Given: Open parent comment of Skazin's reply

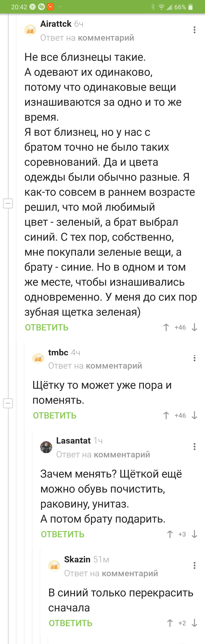Looking at the screenshot, I should [130, 573].
